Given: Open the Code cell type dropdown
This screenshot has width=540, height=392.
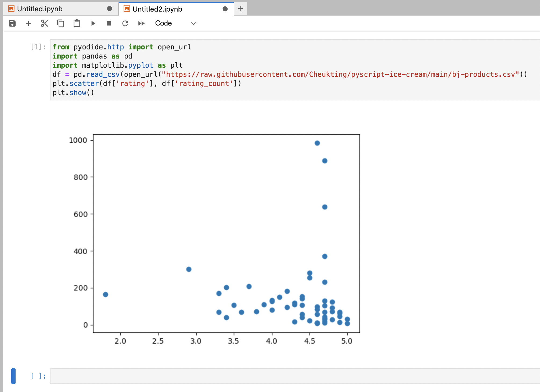Looking at the screenshot, I should coord(175,23).
